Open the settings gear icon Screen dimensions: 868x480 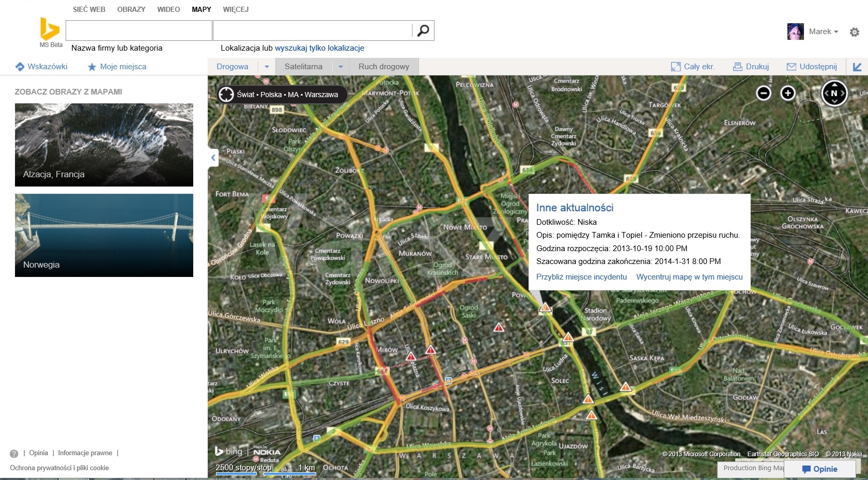[854, 32]
